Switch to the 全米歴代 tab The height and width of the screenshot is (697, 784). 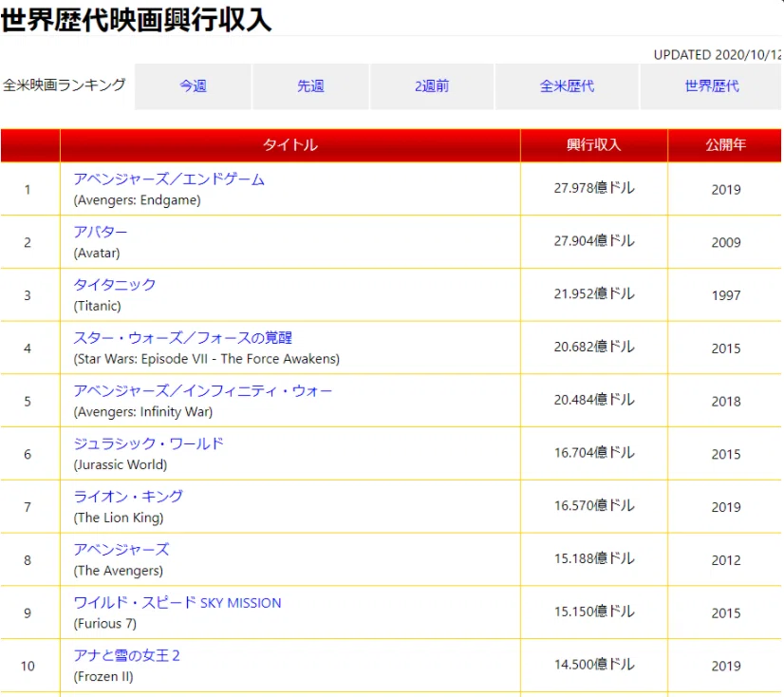(x=567, y=86)
